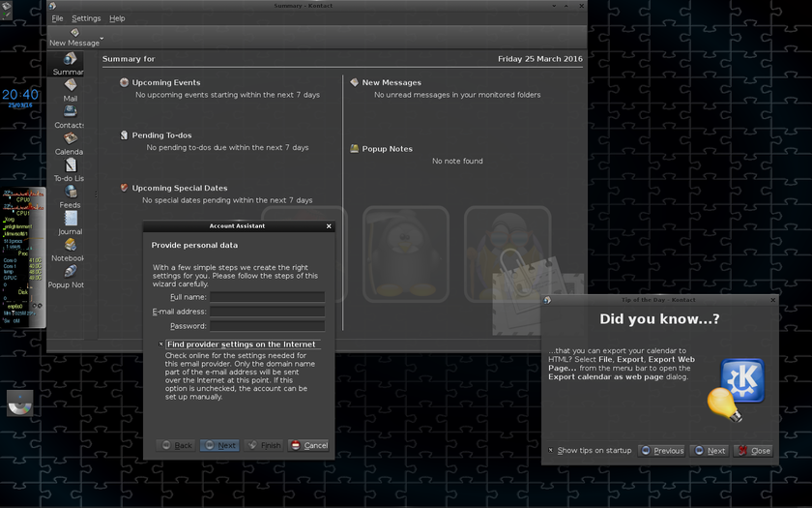Click Back in the Account Assistant
Image resolution: width=812 pixels, height=508 pixels.
(x=176, y=445)
